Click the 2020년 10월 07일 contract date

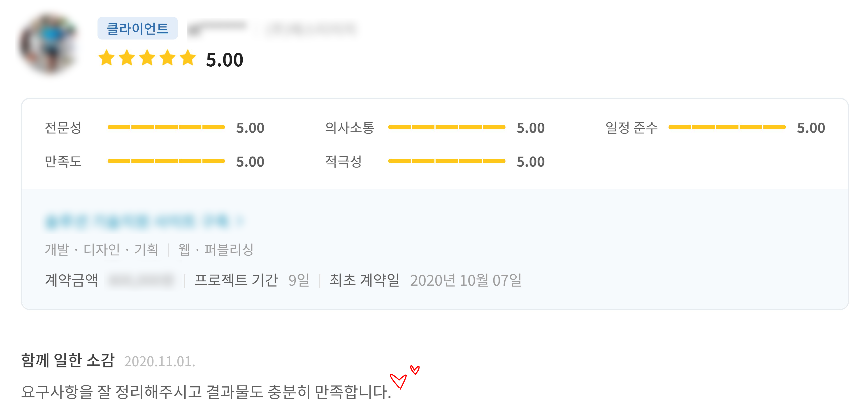click(465, 280)
